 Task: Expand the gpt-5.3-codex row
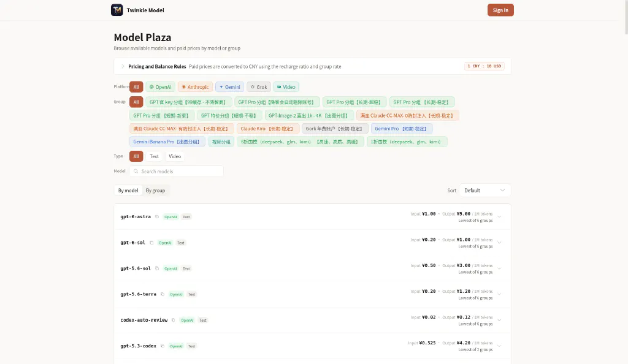(499, 346)
